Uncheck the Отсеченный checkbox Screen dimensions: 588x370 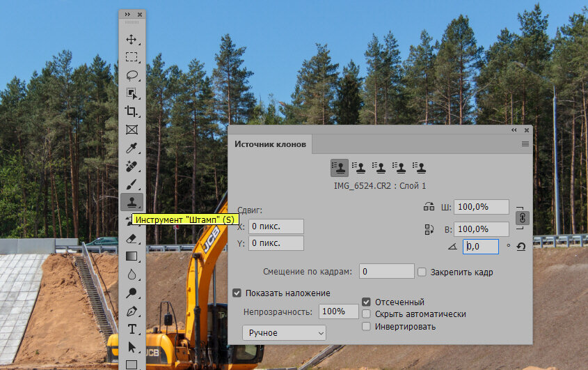coord(367,302)
